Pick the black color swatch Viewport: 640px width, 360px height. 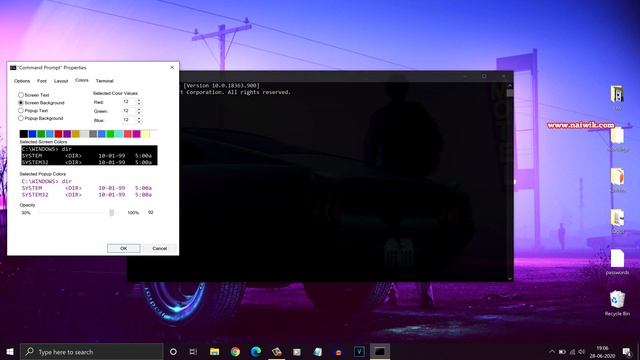click(24, 134)
